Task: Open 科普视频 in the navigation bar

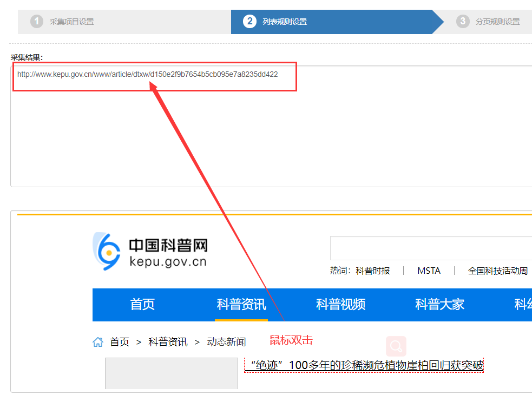Action: [340, 304]
